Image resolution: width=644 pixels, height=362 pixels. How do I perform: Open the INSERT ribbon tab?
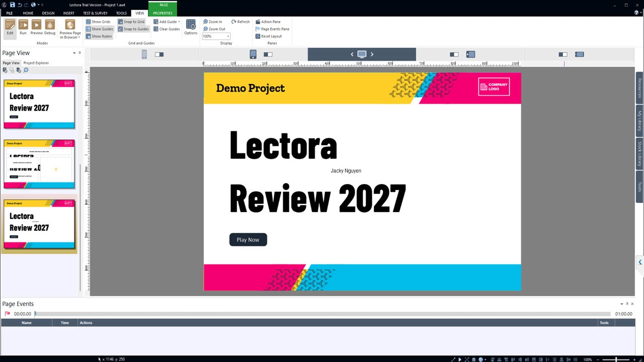pos(68,13)
